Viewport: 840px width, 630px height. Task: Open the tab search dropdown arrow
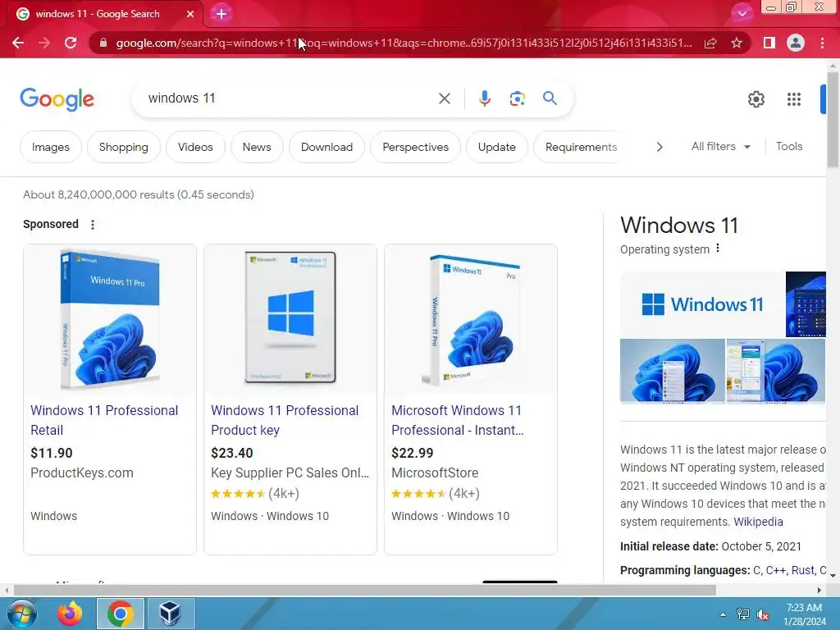click(742, 13)
